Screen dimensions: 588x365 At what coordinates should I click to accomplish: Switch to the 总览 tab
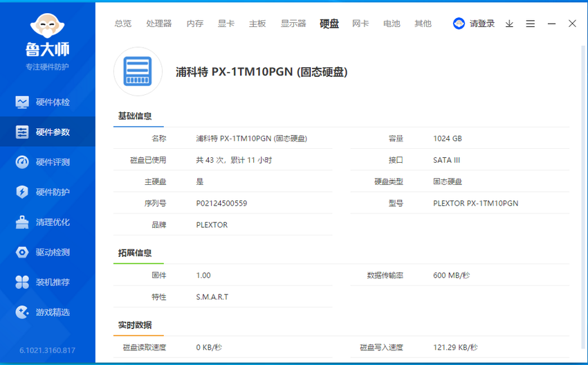coord(123,24)
